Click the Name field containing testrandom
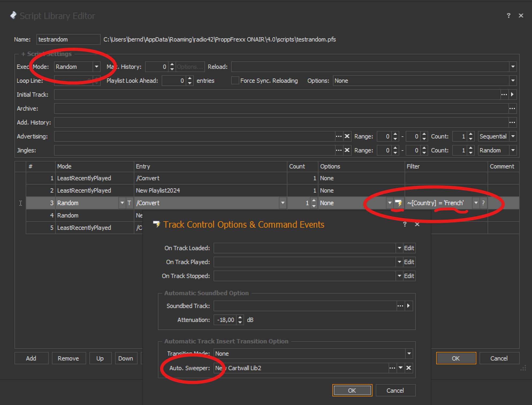The width and height of the screenshot is (532, 405). click(68, 39)
